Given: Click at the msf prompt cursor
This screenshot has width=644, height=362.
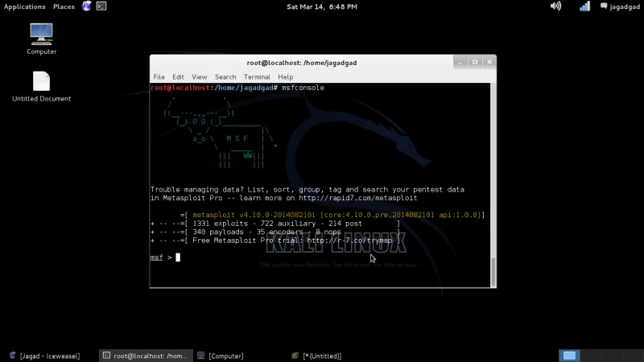Looking at the screenshot, I should point(178,257).
